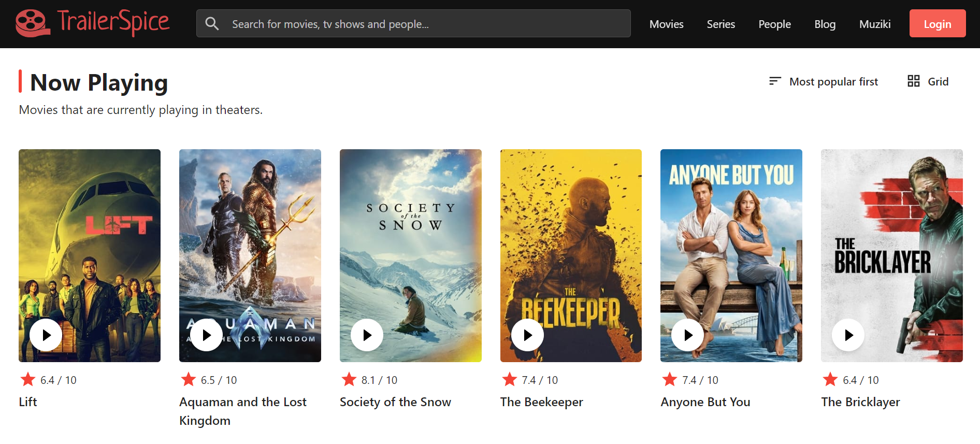
Task: Open the Muziki page
Action: [875, 24]
